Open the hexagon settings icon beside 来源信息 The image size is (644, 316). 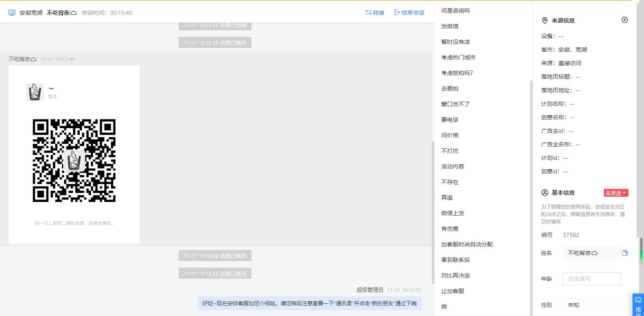click(624, 20)
